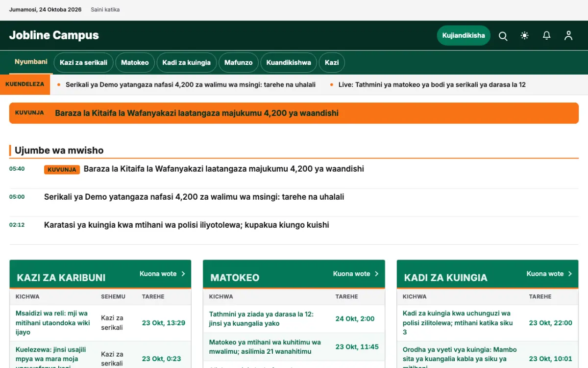Open Orodha ya vyeti vya kuingia article
The image size is (588, 368).
pyautogui.click(x=460, y=358)
